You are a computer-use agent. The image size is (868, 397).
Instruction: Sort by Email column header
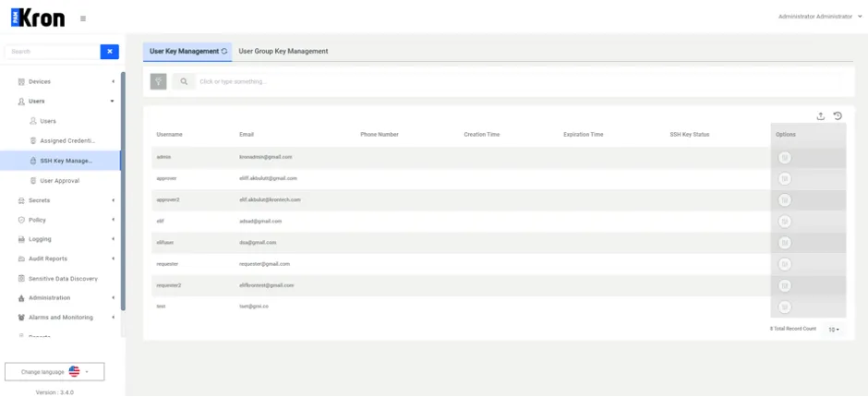coord(247,135)
